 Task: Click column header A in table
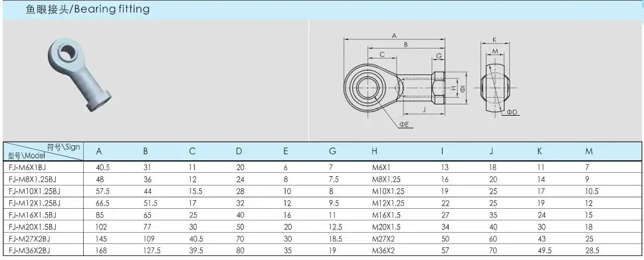[99, 152]
